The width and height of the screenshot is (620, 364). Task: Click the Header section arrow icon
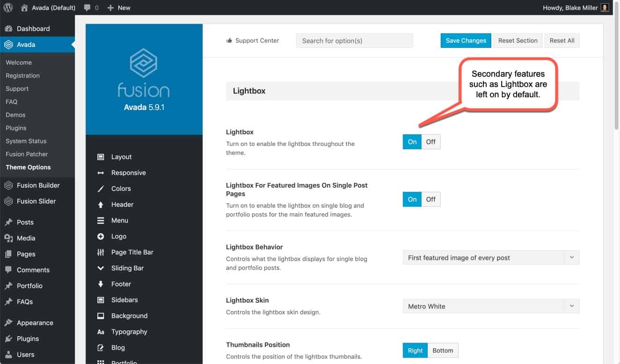[101, 204]
